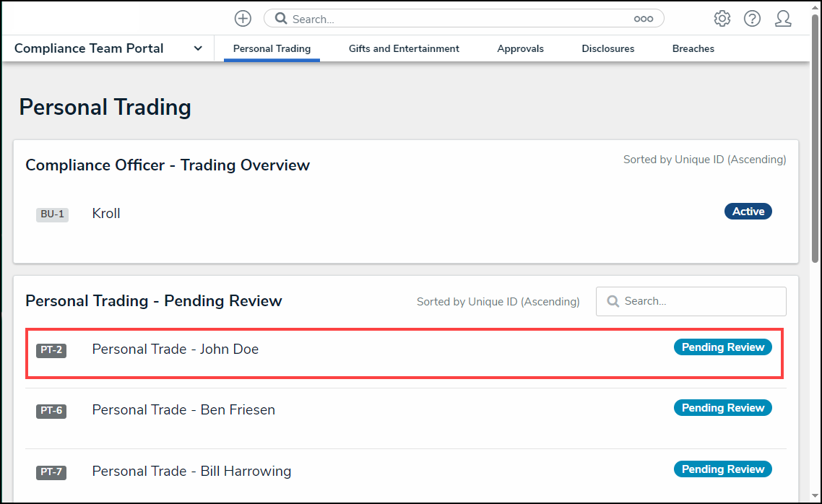Viewport: 822px width, 504px height.
Task: Click the BU-1 ID badge
Action: (52, 214)
